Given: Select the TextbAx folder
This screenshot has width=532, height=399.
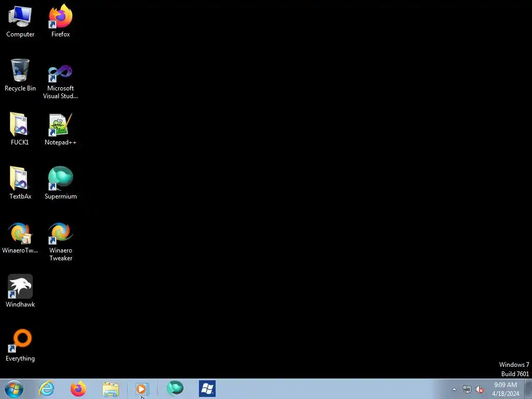Looking at the screenshot, I should pos(20,183).
